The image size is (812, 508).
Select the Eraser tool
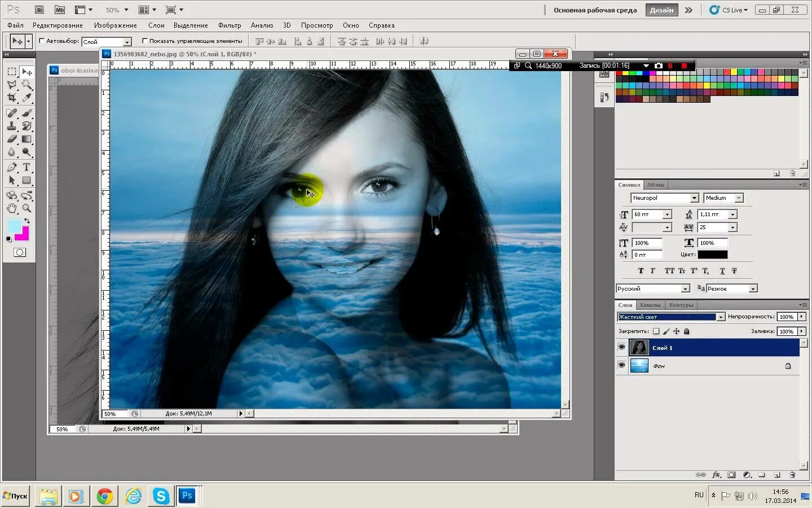point(12,139)
